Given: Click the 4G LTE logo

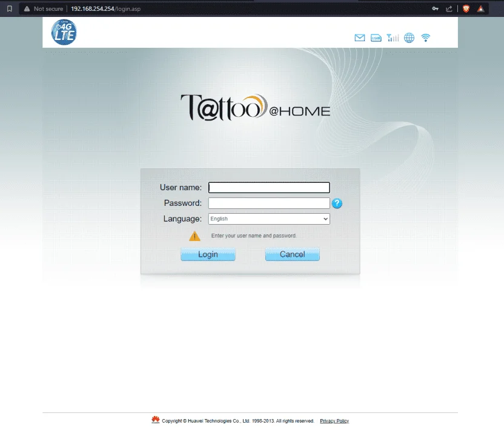Looking at the screenshot, I should (x=64, y=32).
